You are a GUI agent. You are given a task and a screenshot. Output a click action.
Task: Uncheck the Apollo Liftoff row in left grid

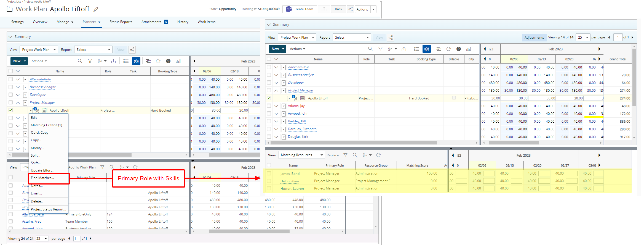tap(10, 110)
